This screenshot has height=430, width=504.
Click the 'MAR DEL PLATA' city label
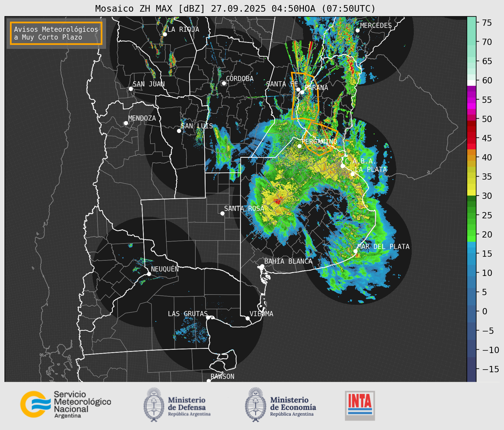point(383,247)
